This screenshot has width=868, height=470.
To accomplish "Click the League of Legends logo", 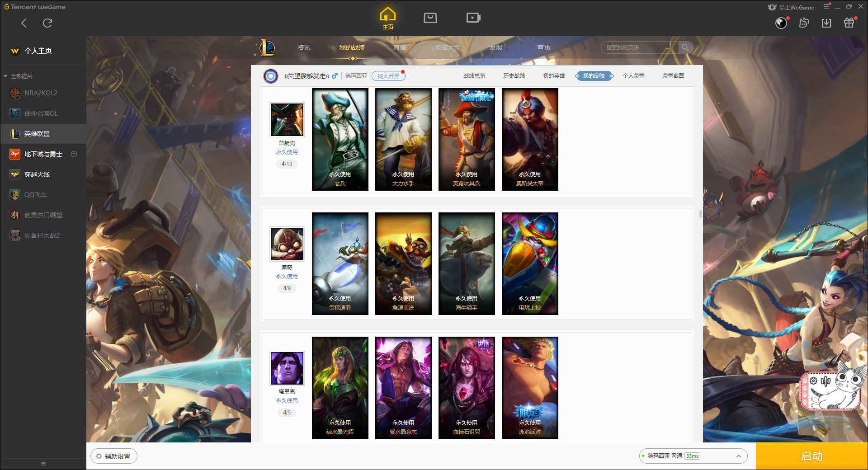I will pos(267,47).
